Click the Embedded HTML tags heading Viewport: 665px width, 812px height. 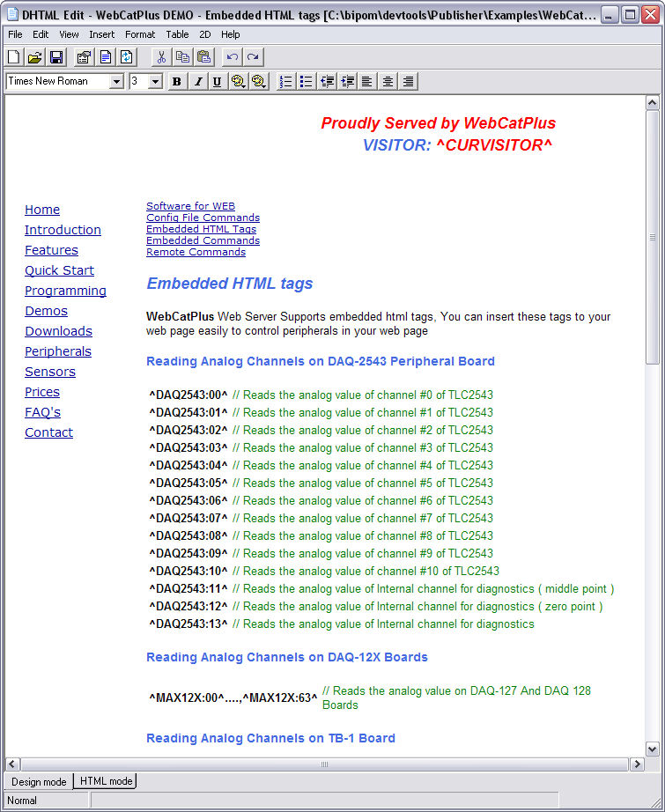tap(229, 284)
